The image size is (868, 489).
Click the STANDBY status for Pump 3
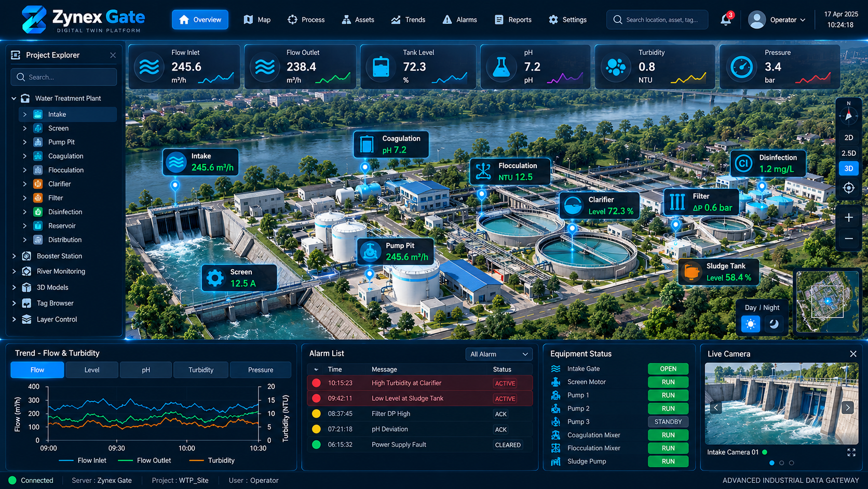click(668, 422)
